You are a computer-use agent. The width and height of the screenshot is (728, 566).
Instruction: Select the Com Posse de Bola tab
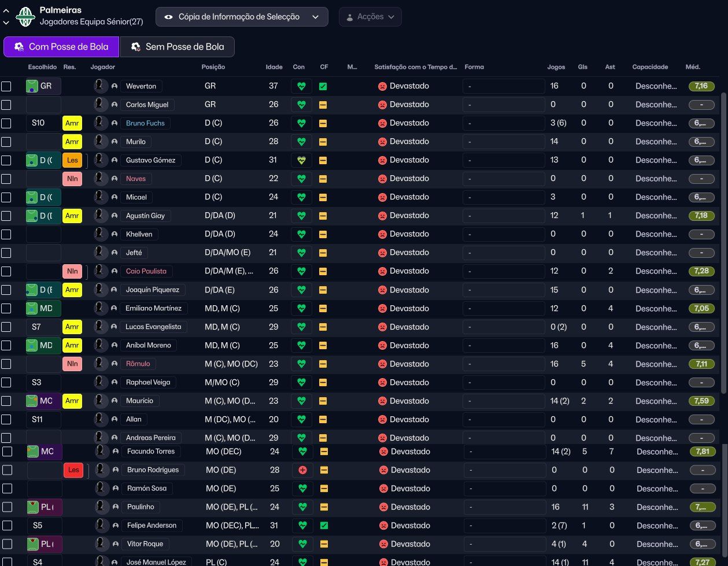tap(61, 47)
